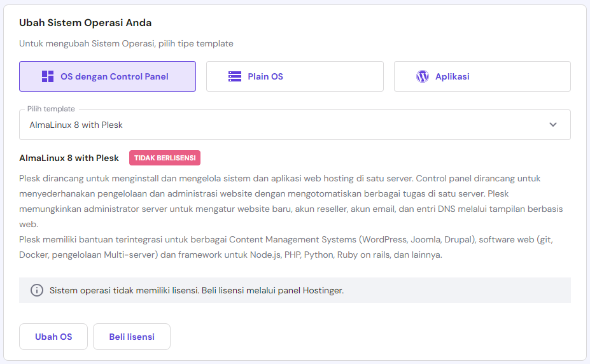Click the Beli lisensi button
The image size is (590, 364).
[x=132, y=337]
